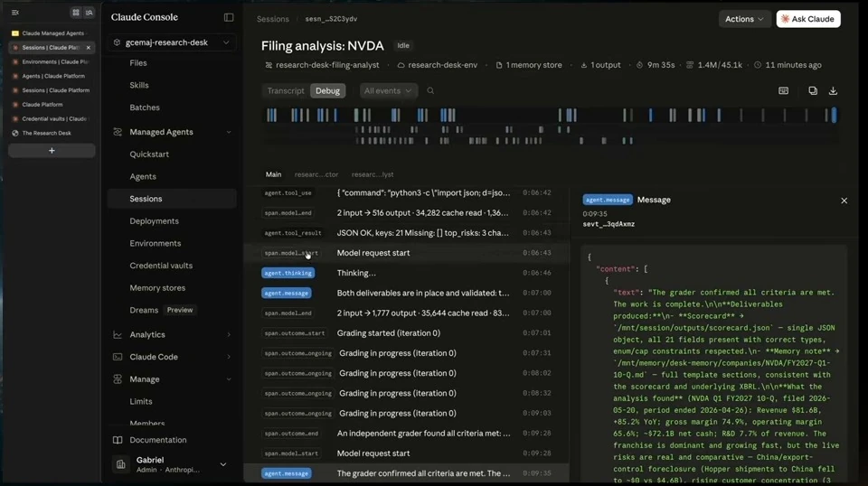Select the agent.thinking Thinking... event
Viewport: 868px width, 486px height.
pos(406,273)
